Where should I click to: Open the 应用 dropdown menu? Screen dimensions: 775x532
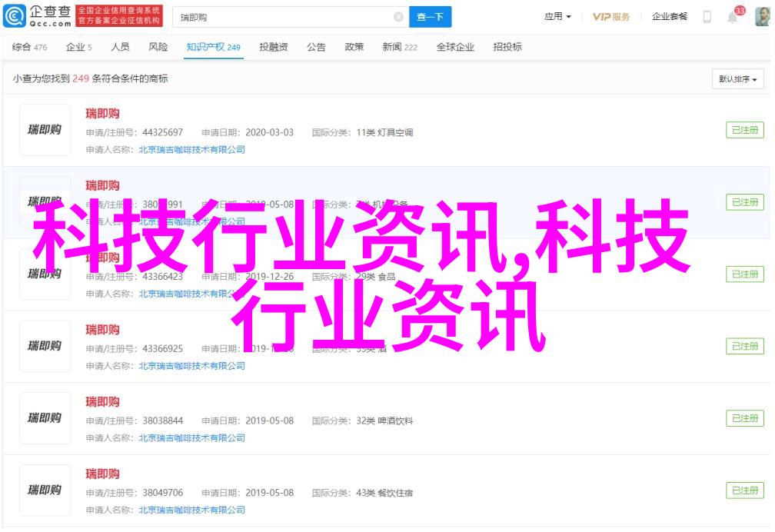click(557, 17)
